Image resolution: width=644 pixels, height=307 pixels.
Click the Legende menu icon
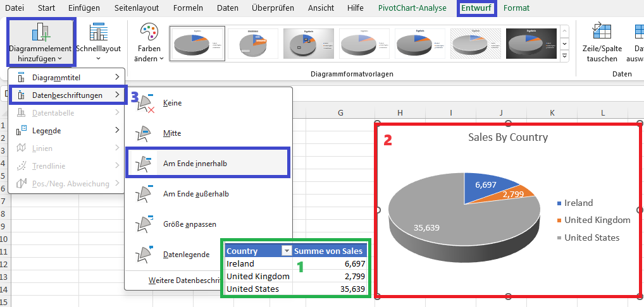(x=22, y=131)
